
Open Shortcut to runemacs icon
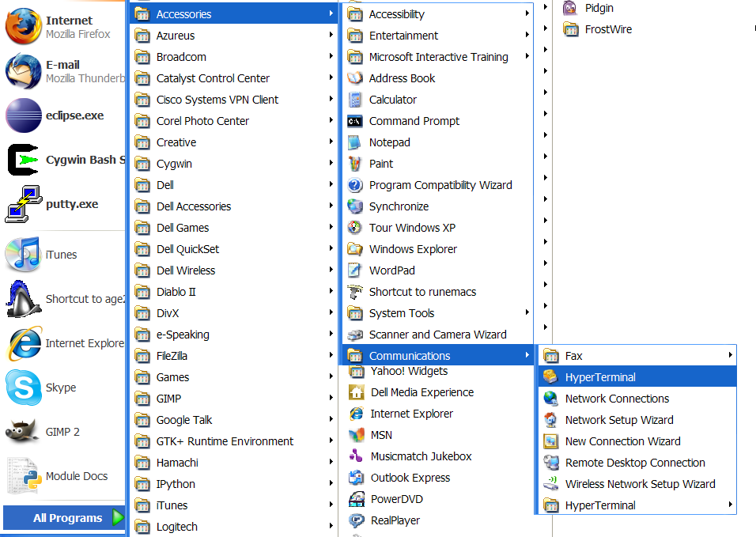click(355, 292)
